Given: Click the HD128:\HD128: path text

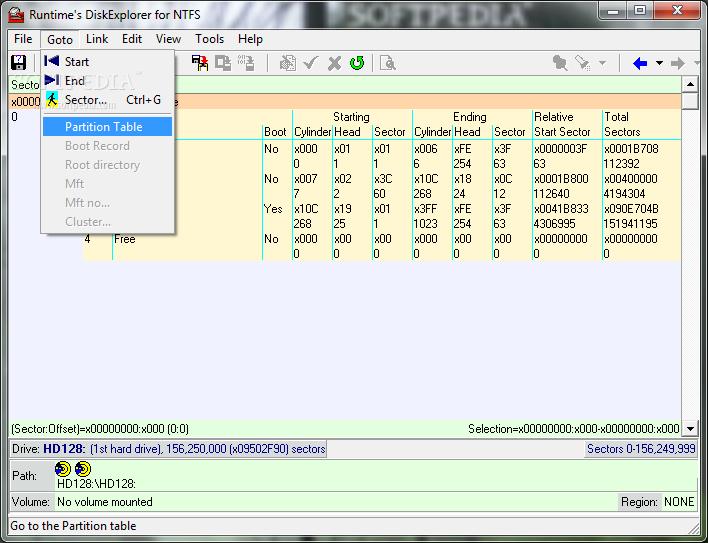Looking at the screenshot, I should click(96, 484).
